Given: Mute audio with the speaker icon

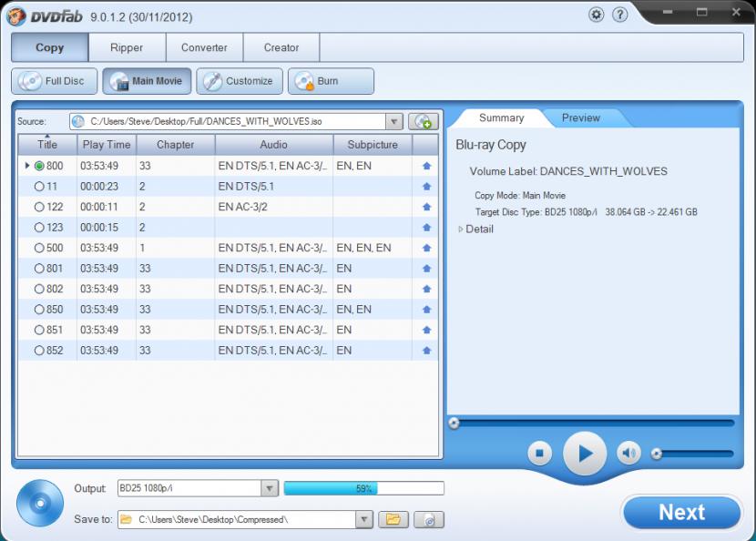Looking at the screenshot, I should (628, 453).
